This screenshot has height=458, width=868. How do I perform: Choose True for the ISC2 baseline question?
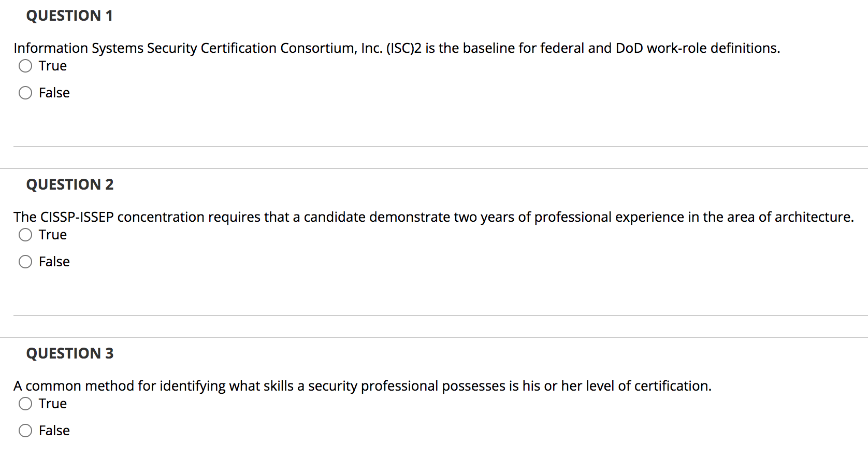coord(25,66)
